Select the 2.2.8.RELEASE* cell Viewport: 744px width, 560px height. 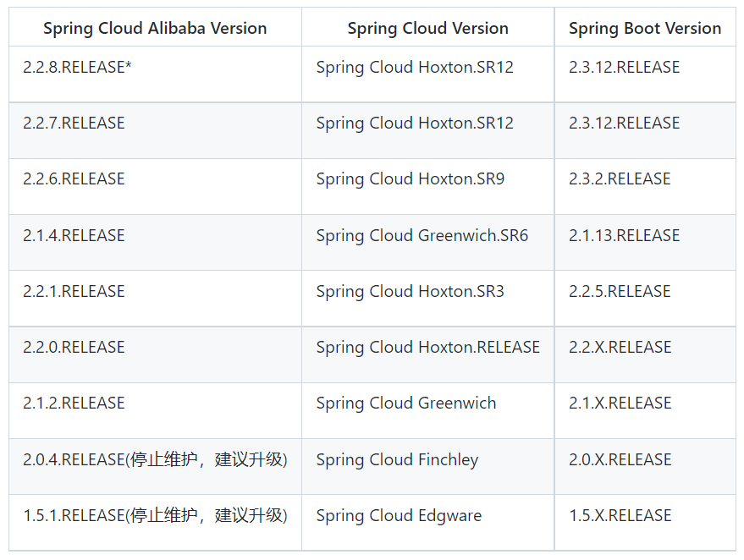(x=155, y=74)
